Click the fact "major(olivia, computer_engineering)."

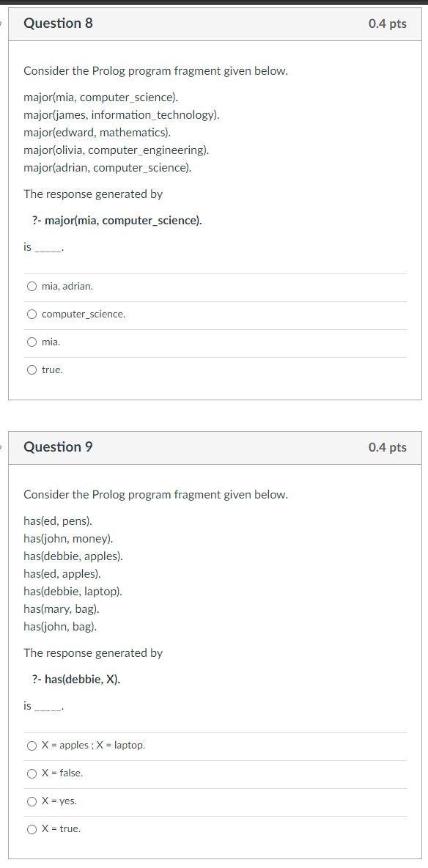point(117,150)
